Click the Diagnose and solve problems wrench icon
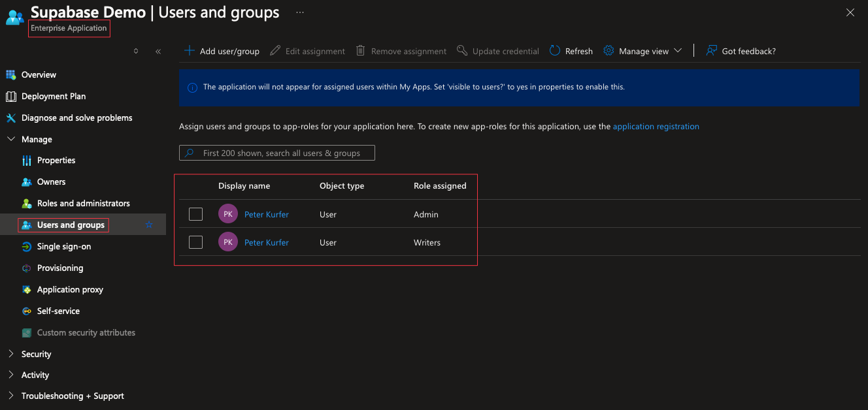Screen dimensions: 868x410 tap(10, 118)
